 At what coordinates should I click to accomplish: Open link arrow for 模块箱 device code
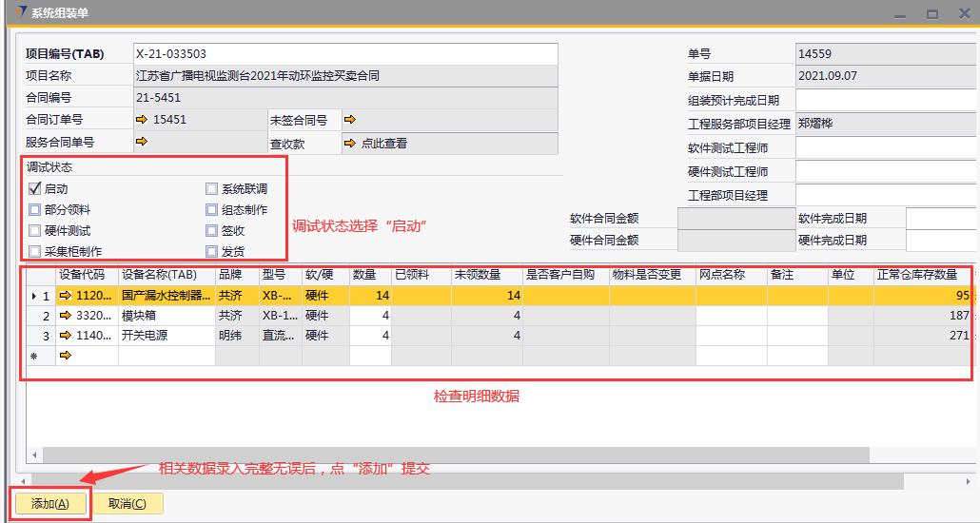click(66, 316)
